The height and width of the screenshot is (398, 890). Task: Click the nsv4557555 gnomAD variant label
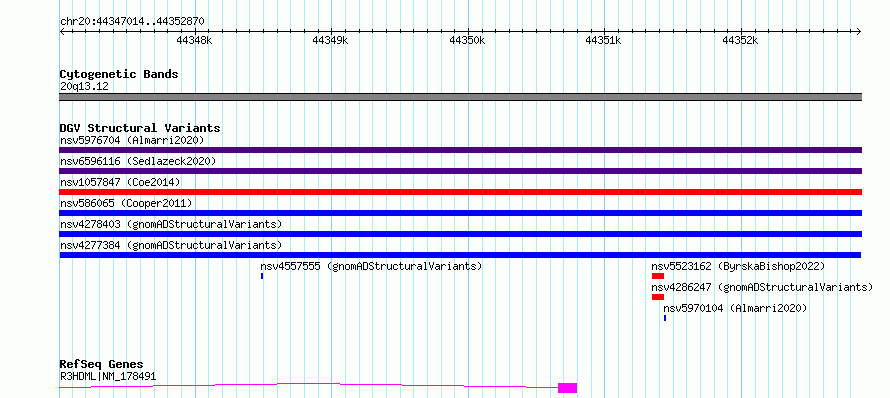click(371, 266)
